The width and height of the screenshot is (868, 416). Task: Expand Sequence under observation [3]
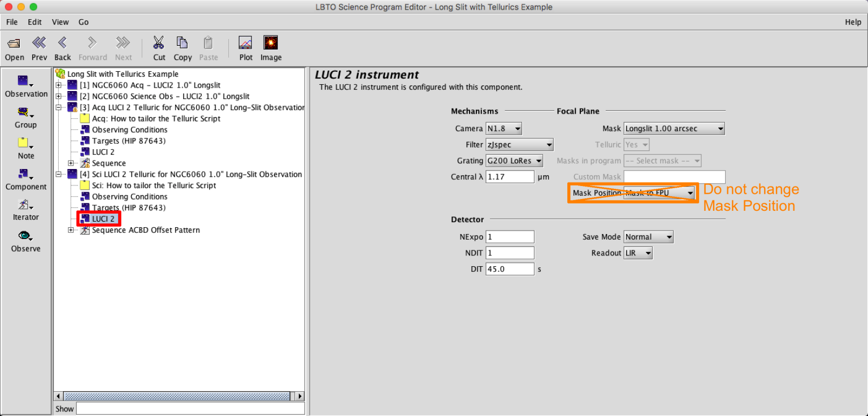(71, 163)
